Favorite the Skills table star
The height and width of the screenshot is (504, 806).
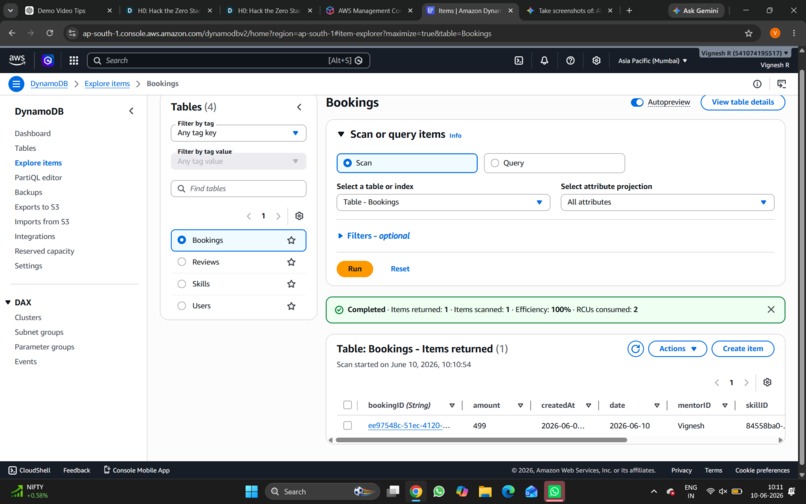tap(291, 284)
